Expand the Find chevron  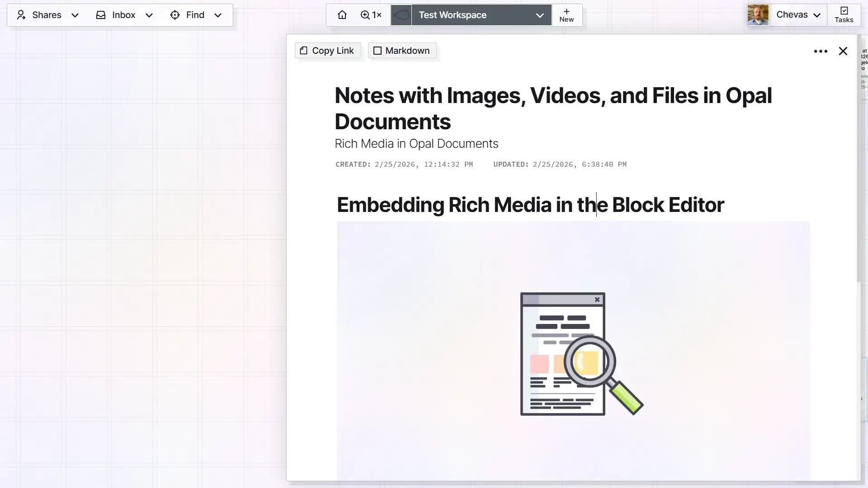(x=217, y=15)
